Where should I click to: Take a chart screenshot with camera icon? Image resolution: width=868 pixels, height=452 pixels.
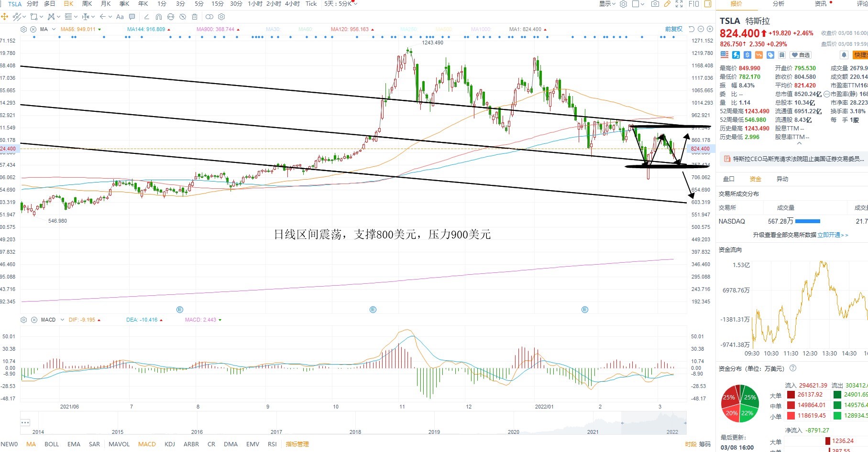[x=655, y=4]
